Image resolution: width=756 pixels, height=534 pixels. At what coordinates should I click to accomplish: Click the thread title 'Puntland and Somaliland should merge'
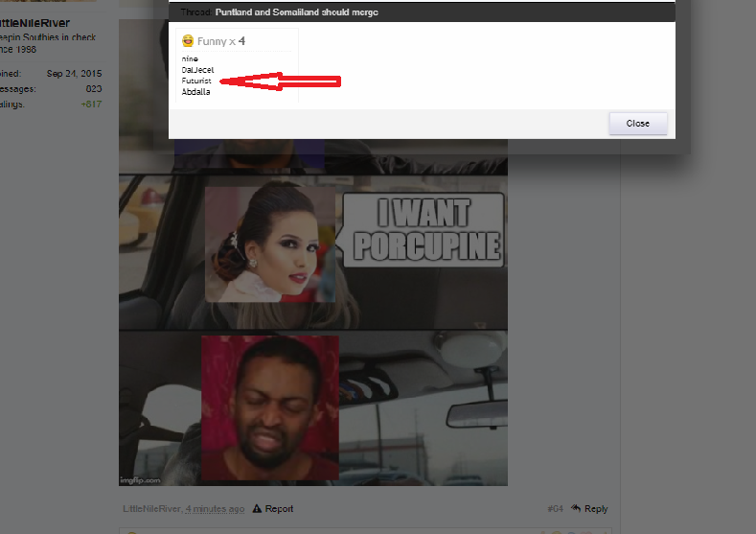(296, 12)
